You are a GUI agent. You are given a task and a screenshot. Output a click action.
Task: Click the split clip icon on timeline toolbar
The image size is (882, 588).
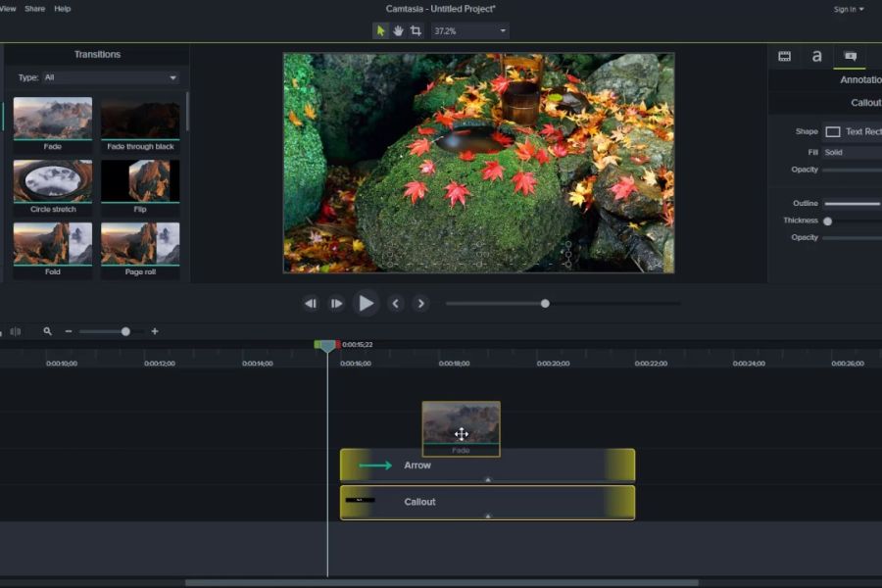[16, 332]
